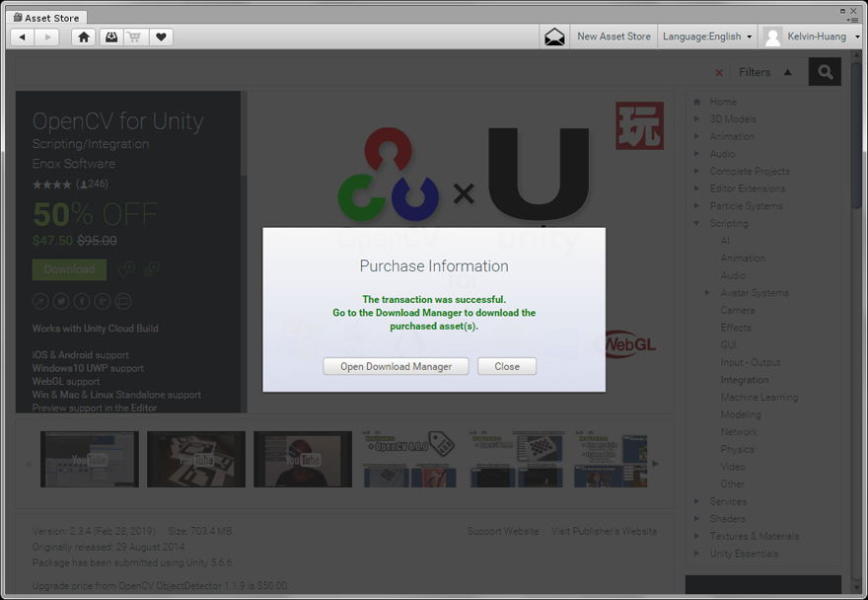The image size is (868, 600).
Task: Select the Video subcategory
Action: coord(733,467)
